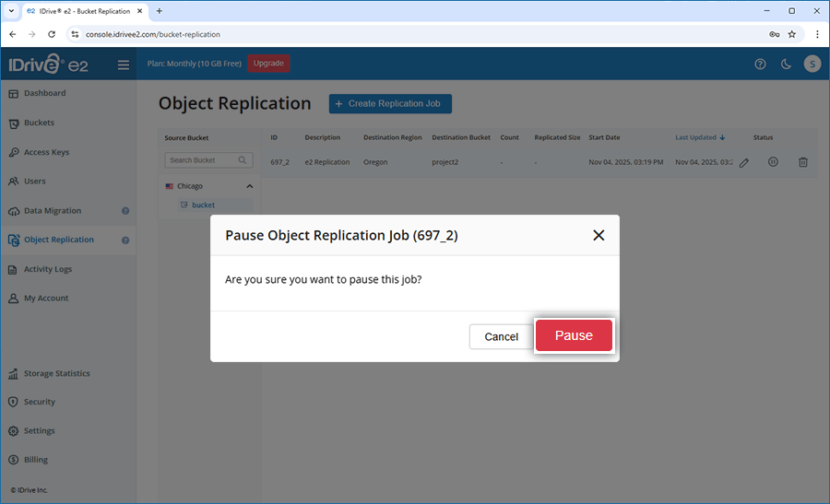Click the Search Bucket input field

(203, 160)
